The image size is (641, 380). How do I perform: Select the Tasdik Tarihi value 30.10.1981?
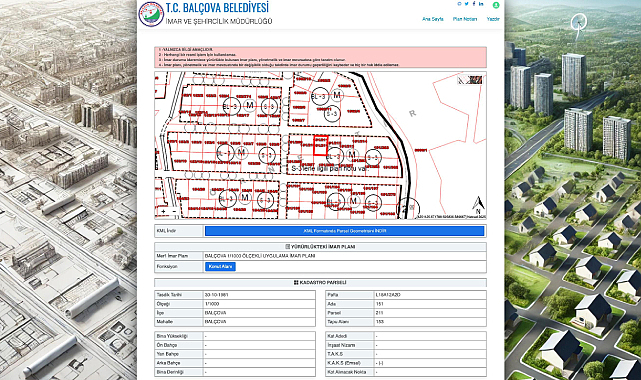pos(217,295)
